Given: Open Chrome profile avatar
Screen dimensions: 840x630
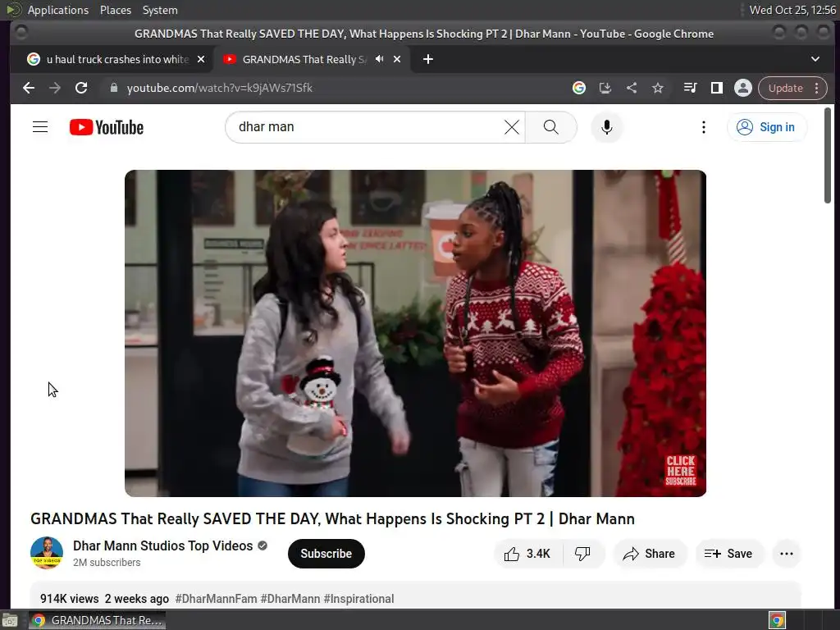Looking at the screenshot, I should (x=743, y=88).
